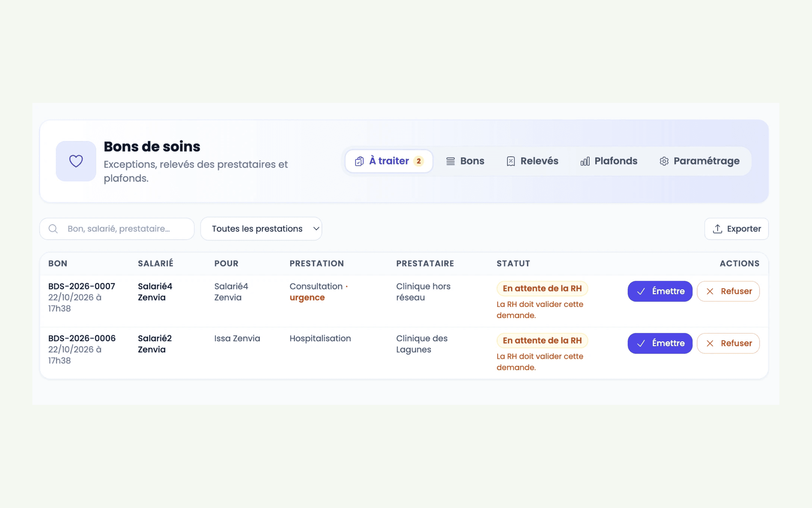Click the BDS-2026-0006 bon number
Viewport: 812px width, 508px height.
pyautogui.click(x=82, y=338)
